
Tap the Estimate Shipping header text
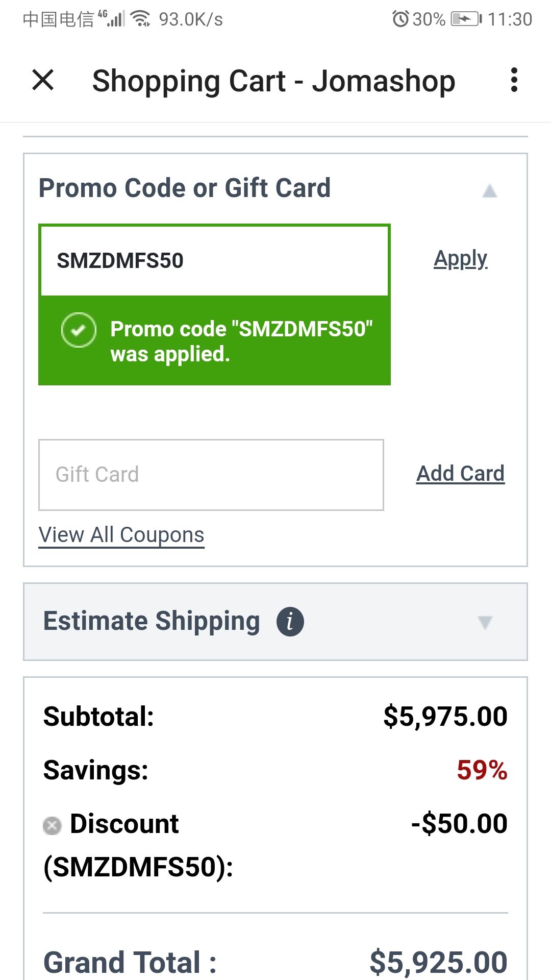pyautogui.click(x=152, y=621)
